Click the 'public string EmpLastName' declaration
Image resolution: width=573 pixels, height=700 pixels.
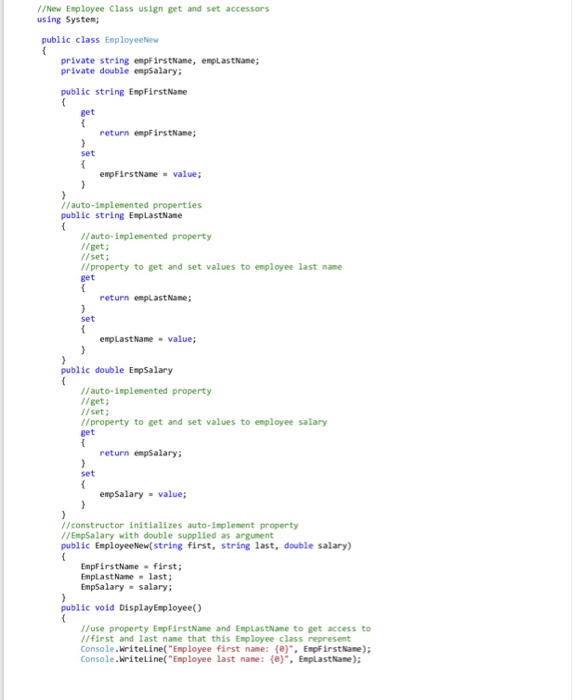click(x=121, y=216)
